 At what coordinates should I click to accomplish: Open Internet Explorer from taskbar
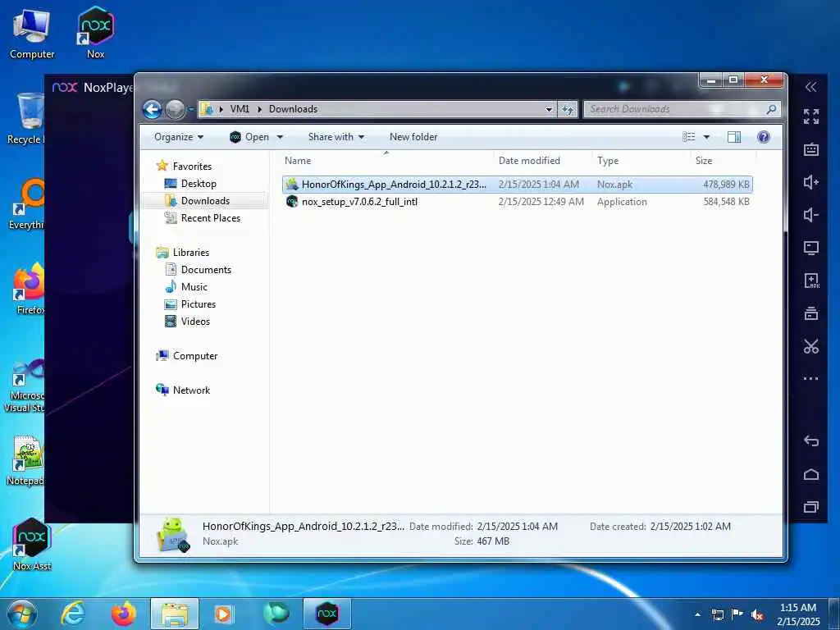pyautogui.click(x=72, y=614)
